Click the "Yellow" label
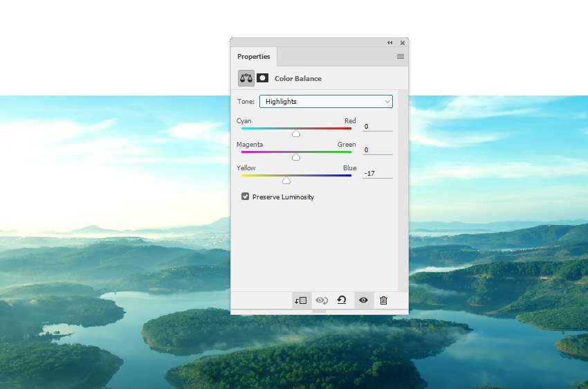 pyautogui.click(x=246, y=168)
